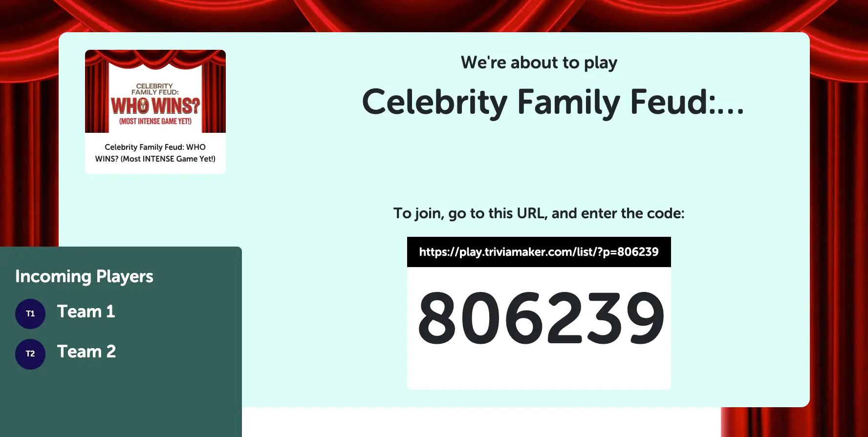
Task: Click the "To join, go to this URL" instruction
Action: (x=539, y=213)
